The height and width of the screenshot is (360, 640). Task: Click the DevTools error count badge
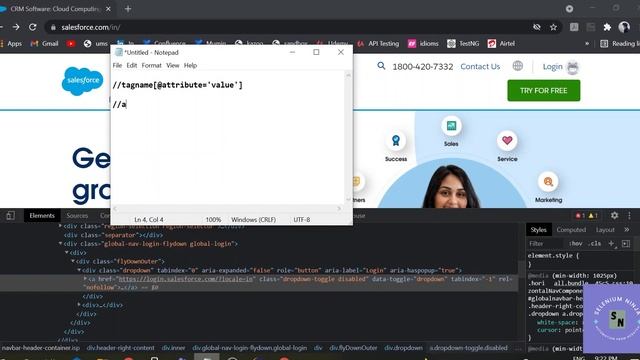[x=580, y=216]
